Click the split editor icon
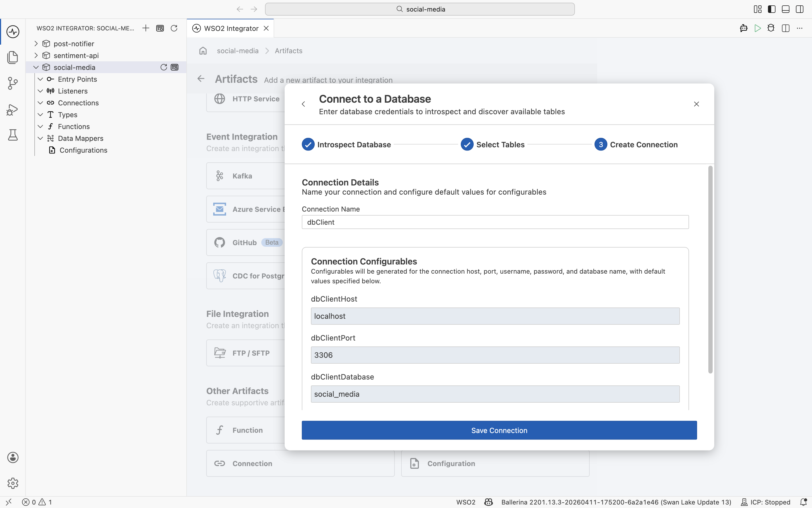The image size is (812, 508). pyautogui.click(x=785, y=28)
